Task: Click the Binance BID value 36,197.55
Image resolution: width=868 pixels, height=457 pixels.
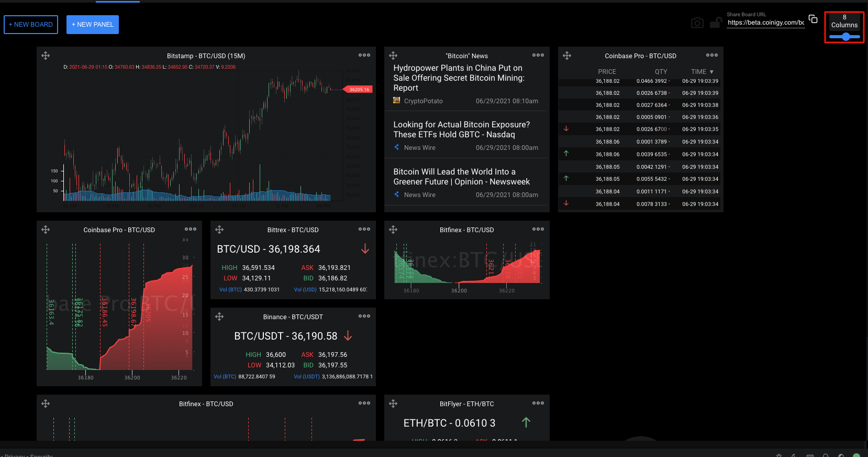Action: 333,365
